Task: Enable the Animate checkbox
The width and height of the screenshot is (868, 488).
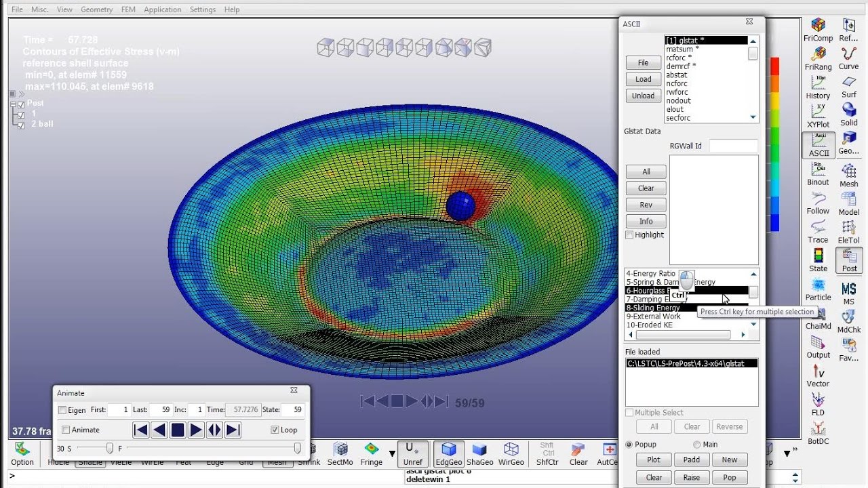Action: tap(66, 430)
